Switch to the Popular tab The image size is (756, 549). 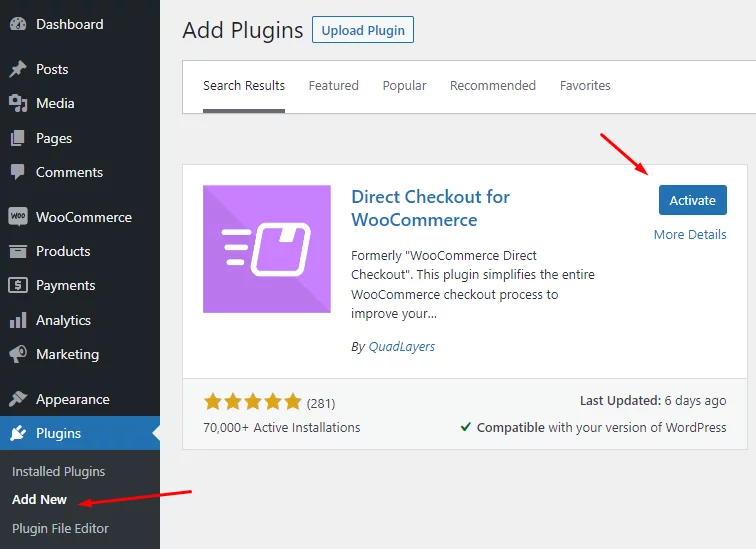405,86
